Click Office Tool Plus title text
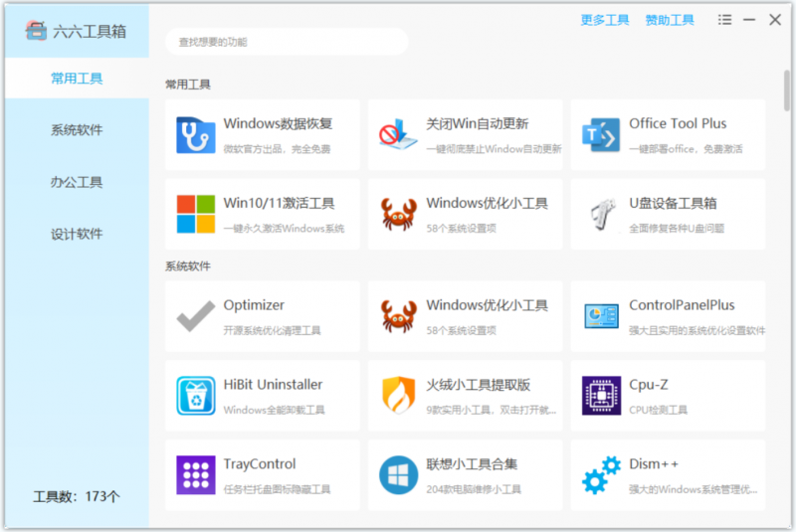This screenshot has width=796, height=532. (678, 123)
